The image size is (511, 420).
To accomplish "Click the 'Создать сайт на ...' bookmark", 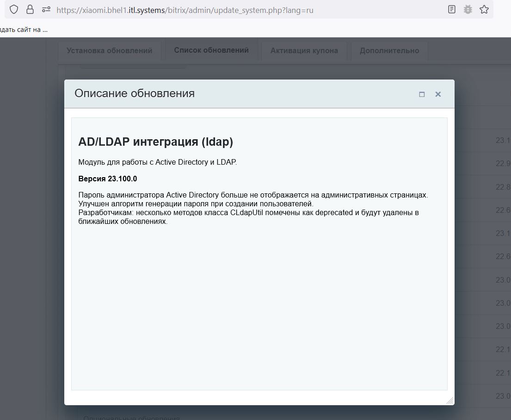I will point(24,30).
